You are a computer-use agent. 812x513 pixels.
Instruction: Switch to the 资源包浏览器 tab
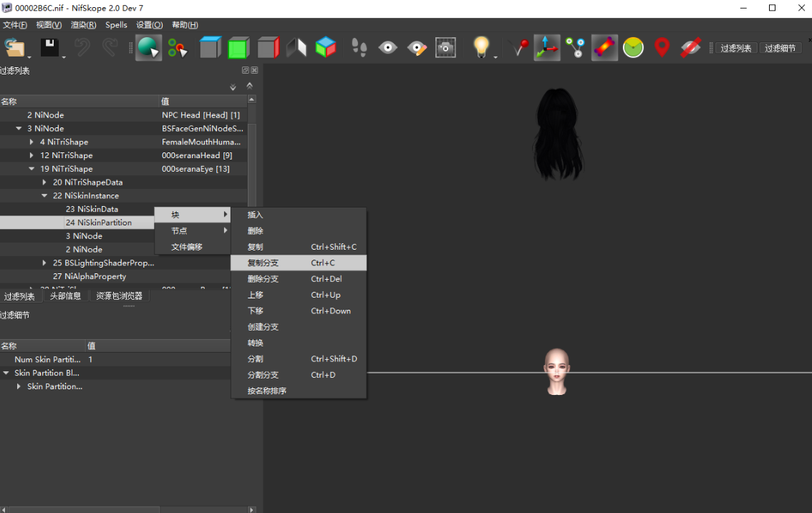click(x=119, y=296)
